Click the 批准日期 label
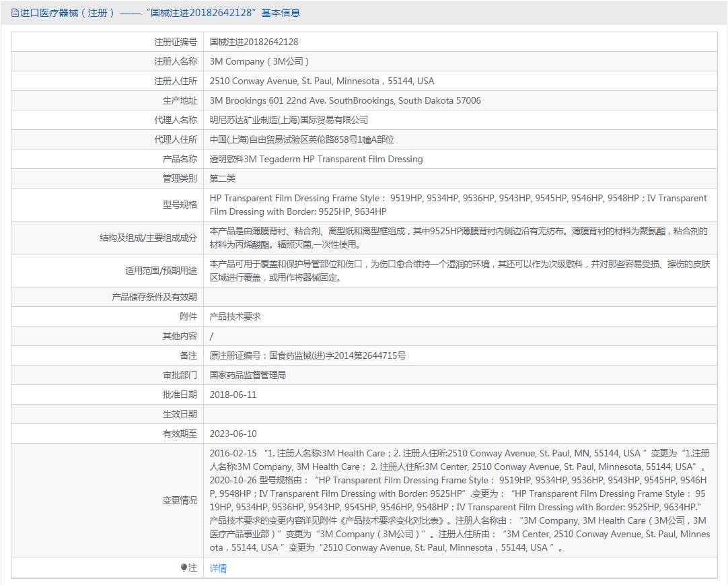The width and height of the screenshot is (728, 585). [180, 394]
